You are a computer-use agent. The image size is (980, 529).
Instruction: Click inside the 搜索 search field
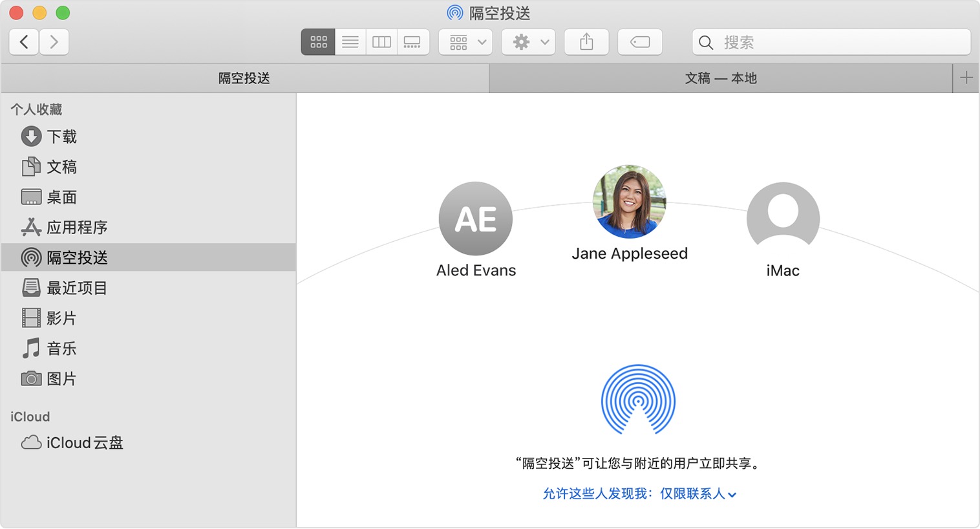(831, 41)
